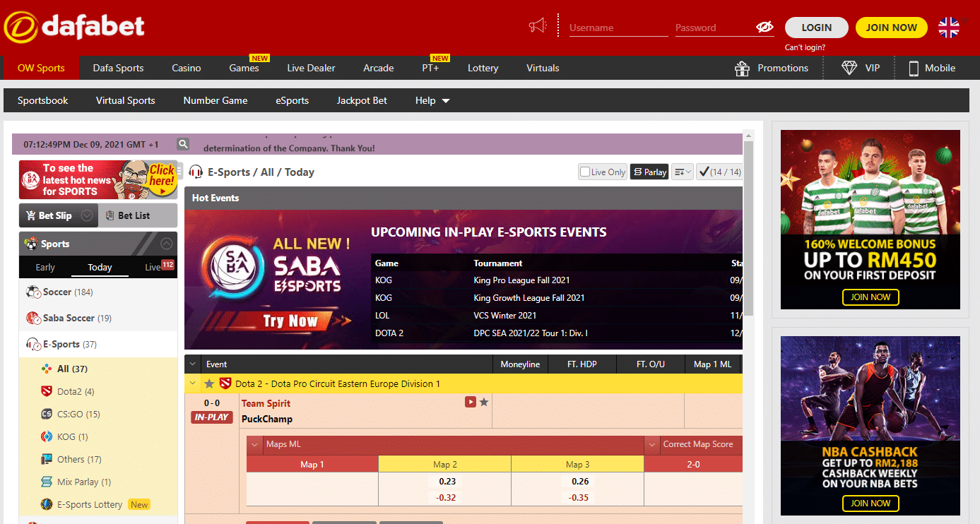
Task: Switch to the Live tab
Action: point(153,267)
